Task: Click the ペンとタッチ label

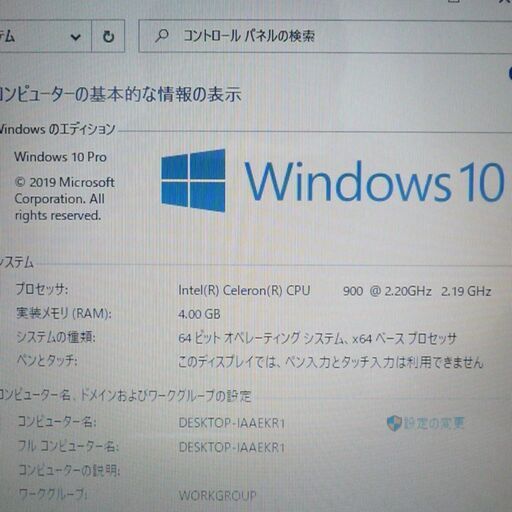Action: coord(47,360)
